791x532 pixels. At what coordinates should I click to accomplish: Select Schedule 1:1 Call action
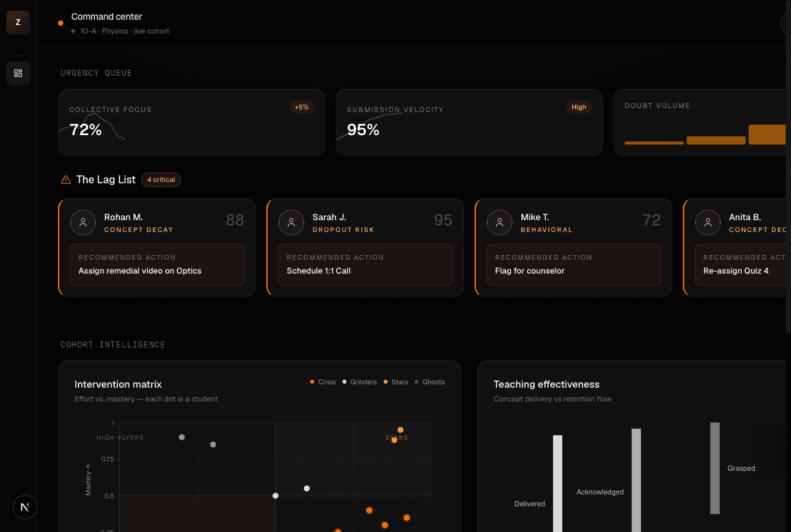[x=365, y=264]
